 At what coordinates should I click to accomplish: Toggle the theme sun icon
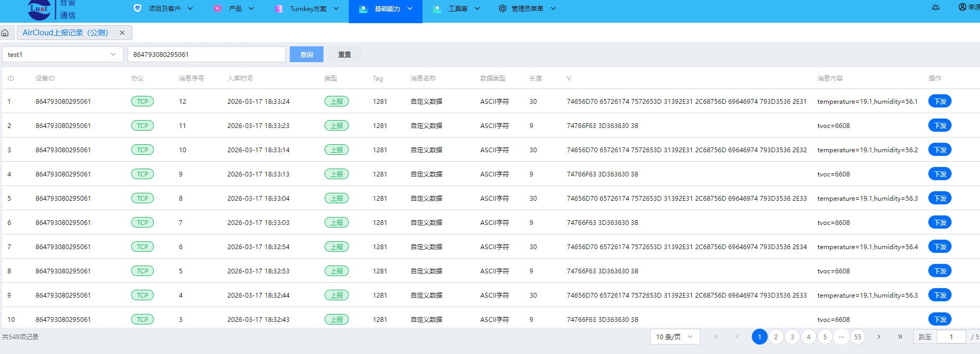tap(936, 7)
